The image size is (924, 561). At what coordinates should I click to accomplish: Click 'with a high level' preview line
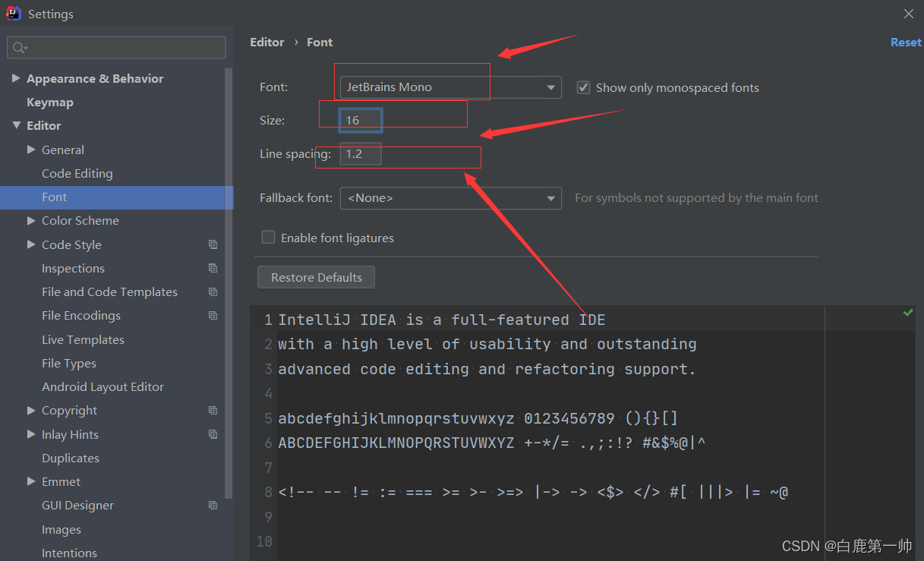487,344
